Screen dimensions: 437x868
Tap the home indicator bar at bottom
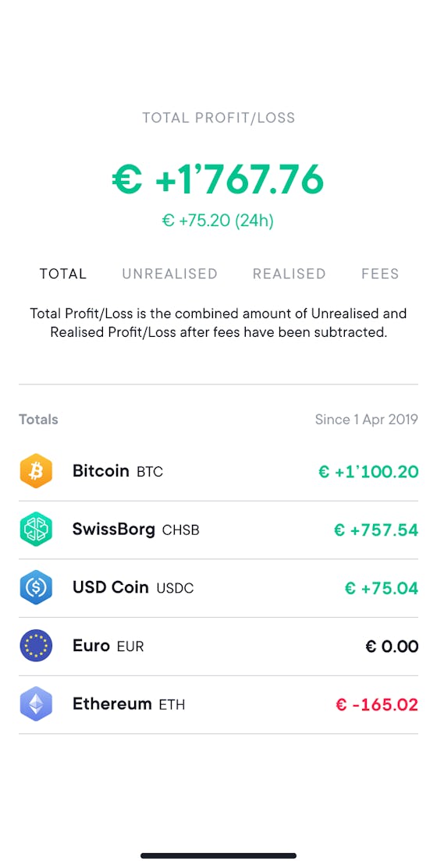coord(218,856)
